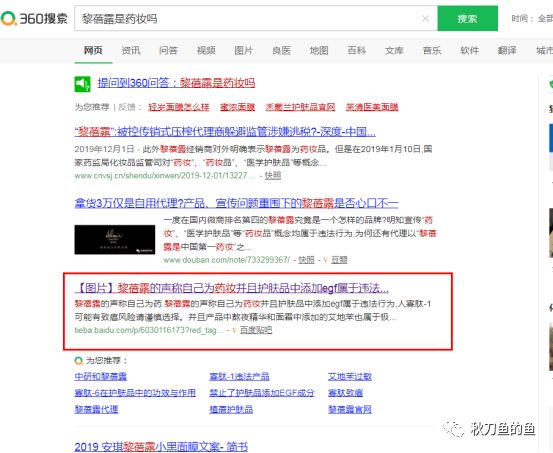This screenshot has height=453, width=553.
Task: Click related search 艾地苯过敏
Action: tap(350, 376)
